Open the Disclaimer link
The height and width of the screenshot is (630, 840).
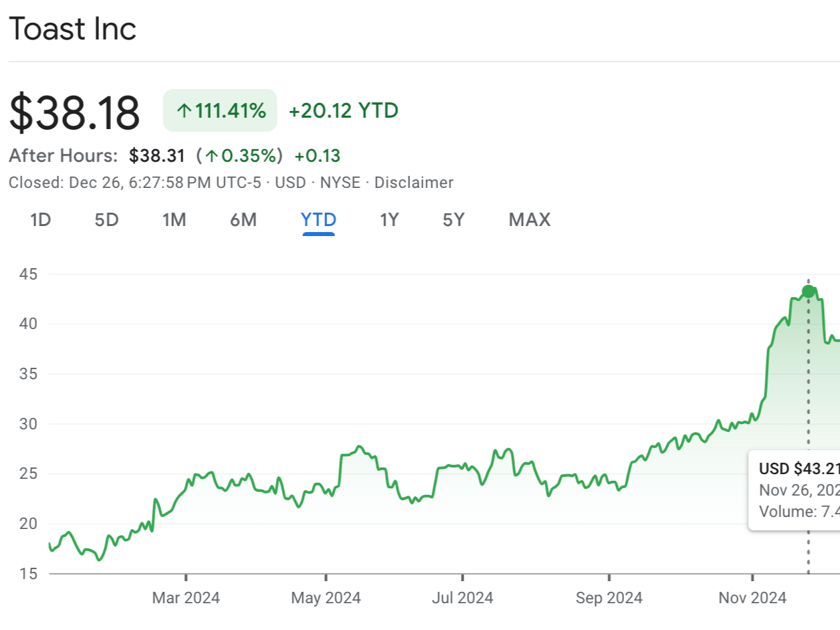point(414,183)
